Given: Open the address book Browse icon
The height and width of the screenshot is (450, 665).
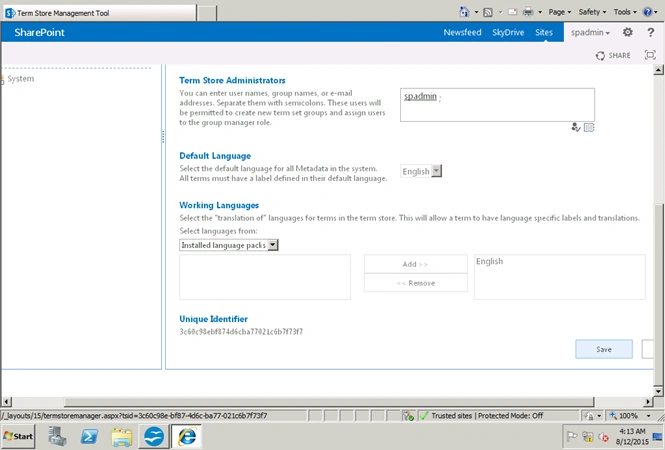Looking at the screenshot, I should point(589,127).
